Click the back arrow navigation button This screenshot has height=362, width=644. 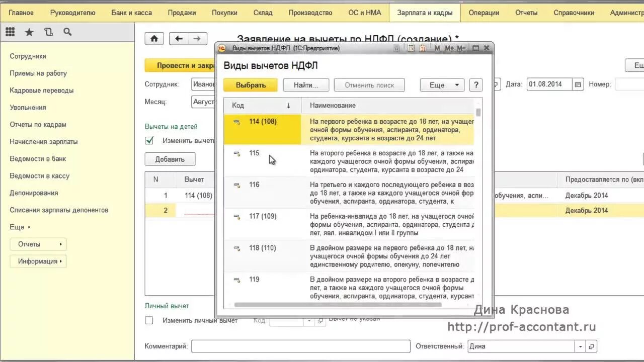(x=179, y=39)
